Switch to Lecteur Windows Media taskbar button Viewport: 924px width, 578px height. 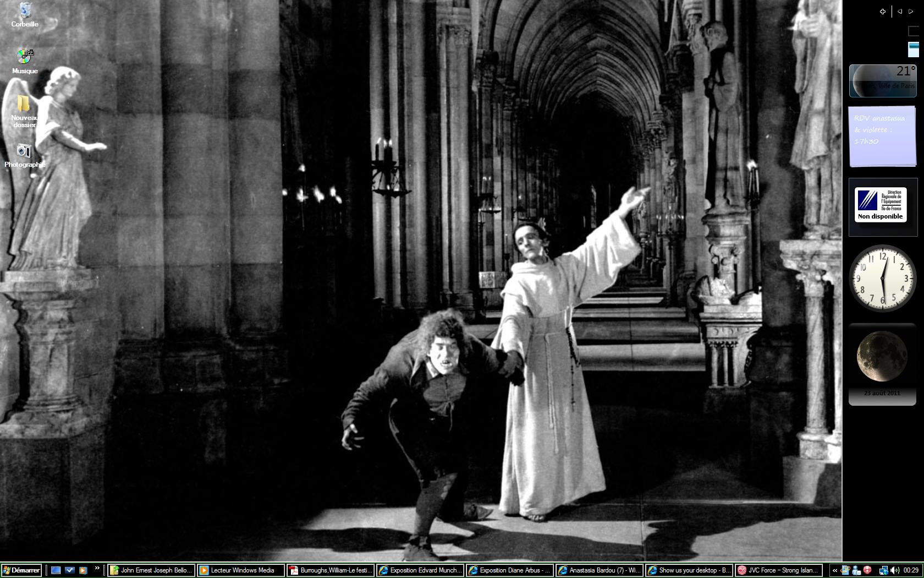241,570
